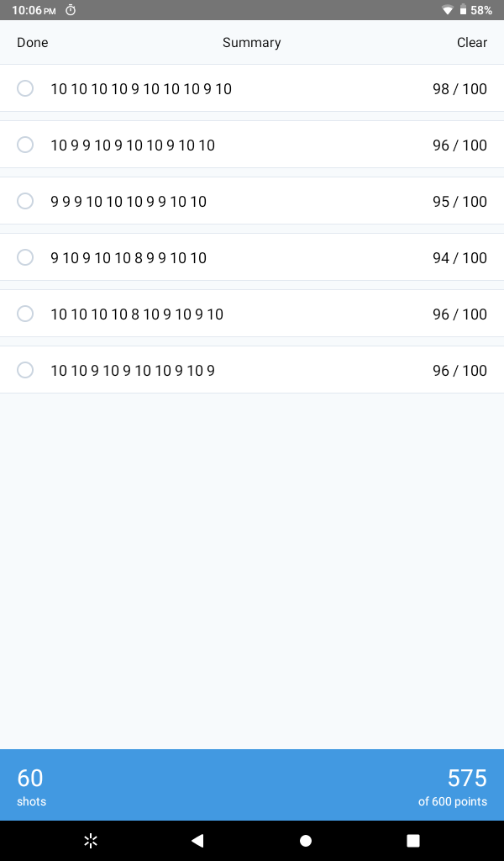Open series row with 10 10 10 10 8
504x861 pixels.
coord(252,314)
